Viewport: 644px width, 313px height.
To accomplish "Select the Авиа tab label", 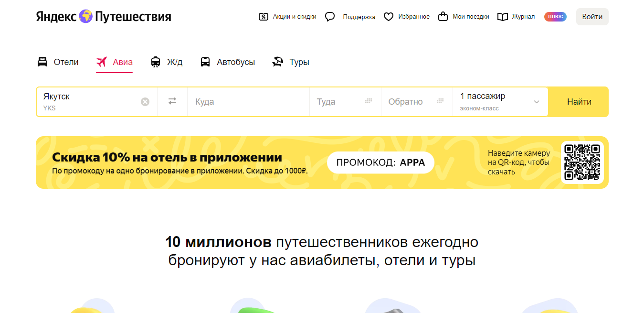I will [123, 62].
